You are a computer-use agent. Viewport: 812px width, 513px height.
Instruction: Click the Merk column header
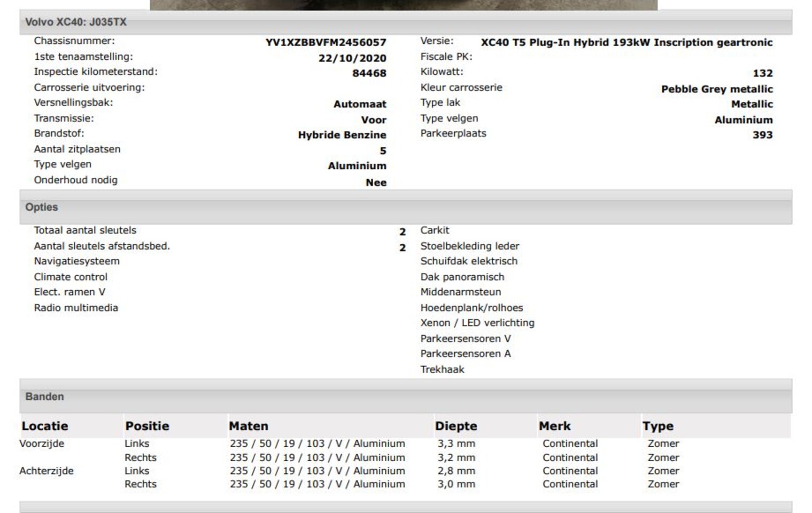coord(554,426)
